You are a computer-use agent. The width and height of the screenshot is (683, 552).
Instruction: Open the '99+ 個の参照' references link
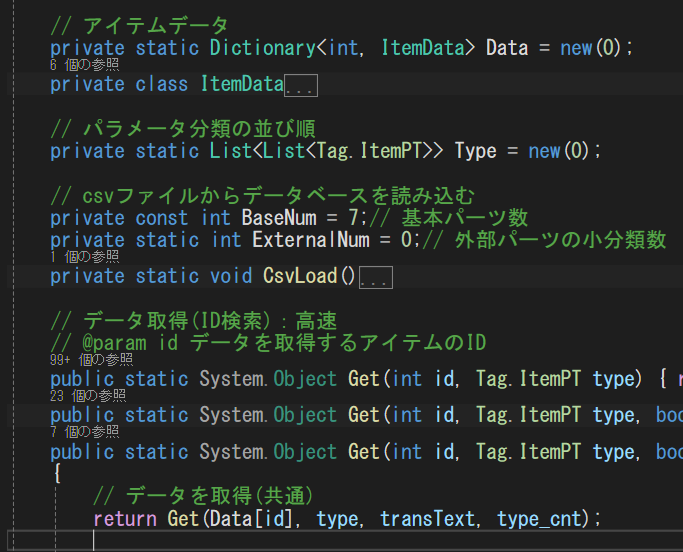click(x=91, y=360)
